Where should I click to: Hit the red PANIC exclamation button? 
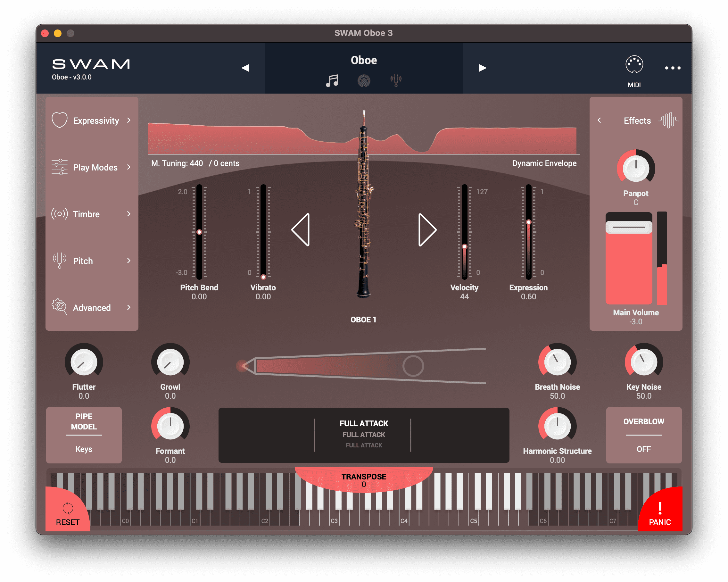tap(660, 511)
